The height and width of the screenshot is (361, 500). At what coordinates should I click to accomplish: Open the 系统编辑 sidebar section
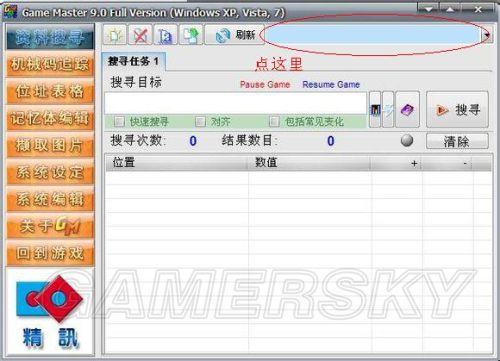coord(50,199)
